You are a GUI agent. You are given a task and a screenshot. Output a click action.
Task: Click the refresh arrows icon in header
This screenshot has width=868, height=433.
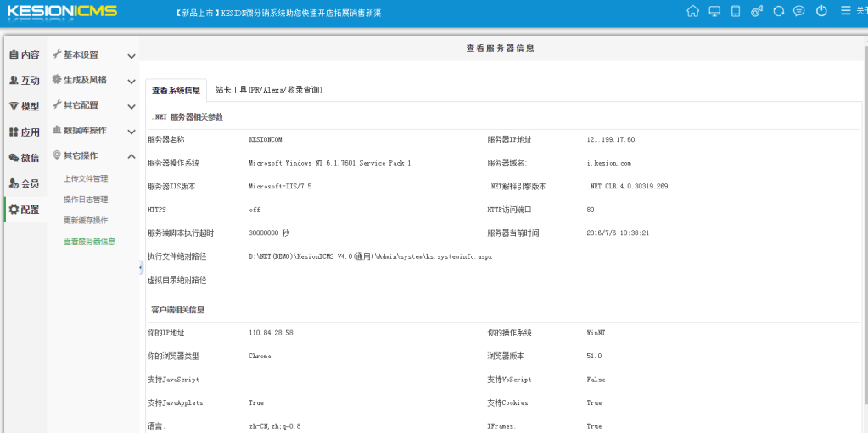[778, 11]
